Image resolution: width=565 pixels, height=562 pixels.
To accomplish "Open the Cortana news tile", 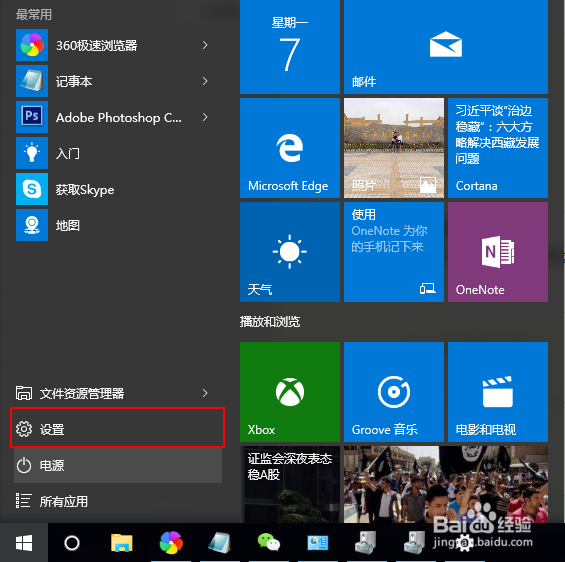I will click(x=498, y=148).
